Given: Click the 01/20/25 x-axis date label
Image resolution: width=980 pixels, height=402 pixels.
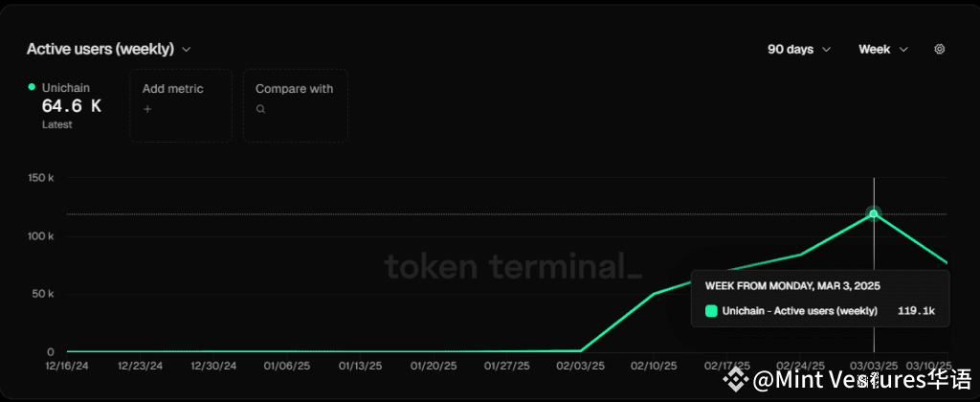Looking at the screenshot, I should (434, 366).
